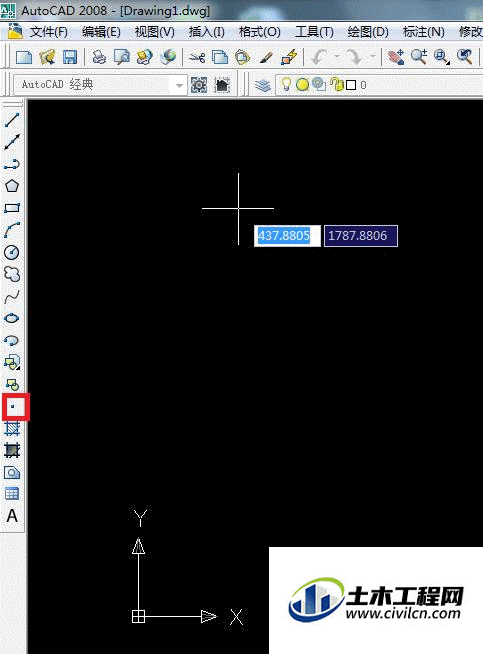Expand the AutoCAD 经典 workspace dropdown
This screenshot has height=654, width=483.
click(x=179, y=86)
